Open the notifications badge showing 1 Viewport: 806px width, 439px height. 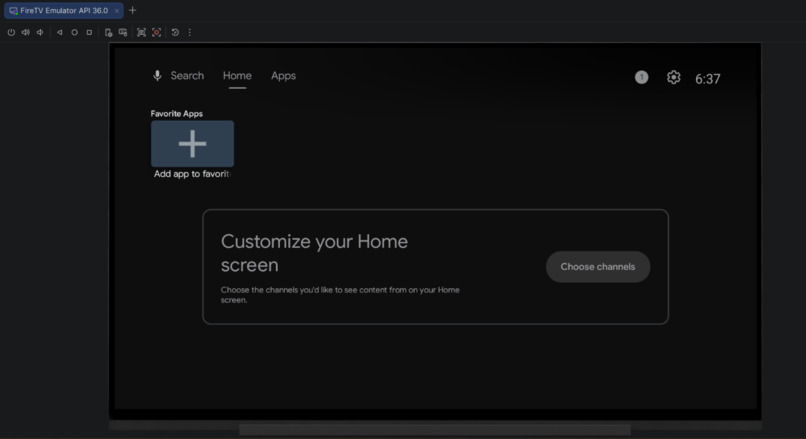point(642,77)
